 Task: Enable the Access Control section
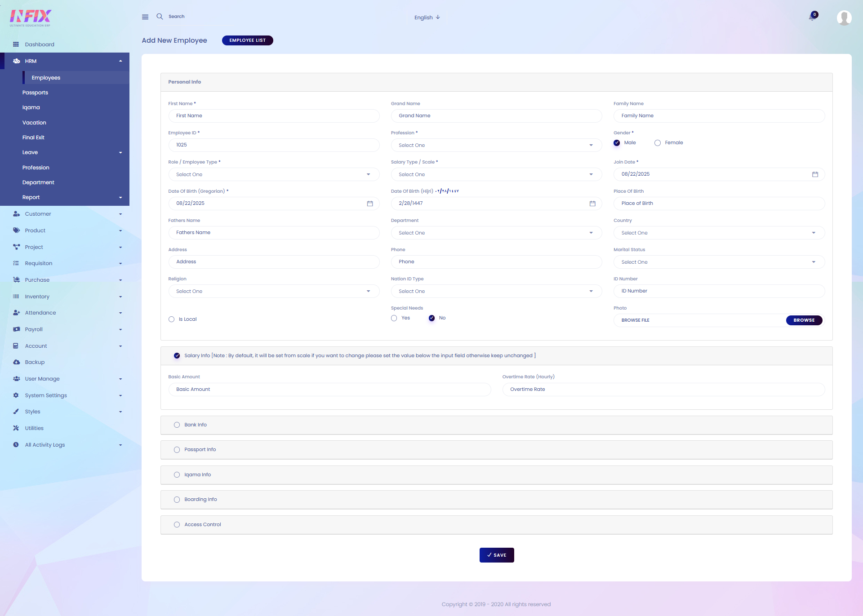[177, 525]
